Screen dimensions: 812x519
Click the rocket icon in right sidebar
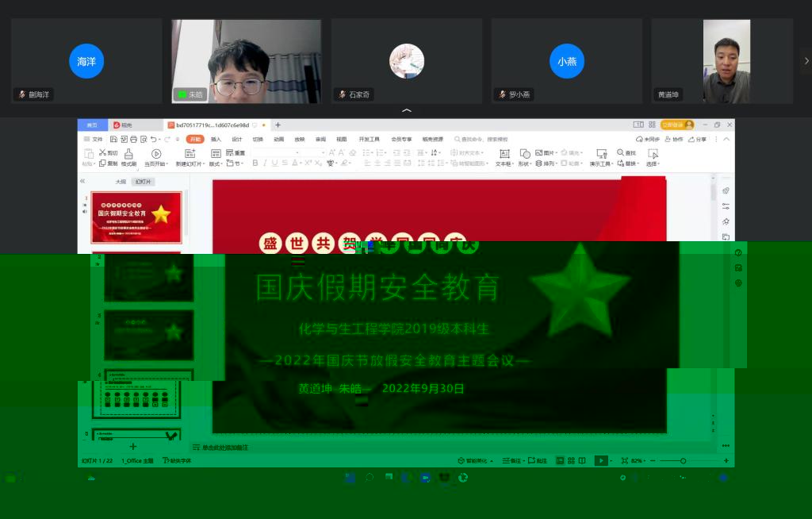[726, 190]
